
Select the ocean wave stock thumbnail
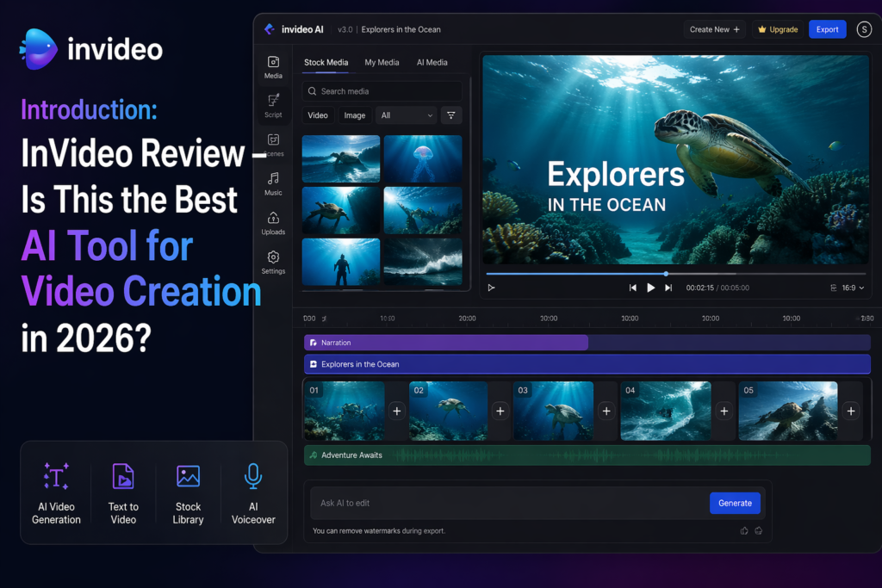pos(422,262)
